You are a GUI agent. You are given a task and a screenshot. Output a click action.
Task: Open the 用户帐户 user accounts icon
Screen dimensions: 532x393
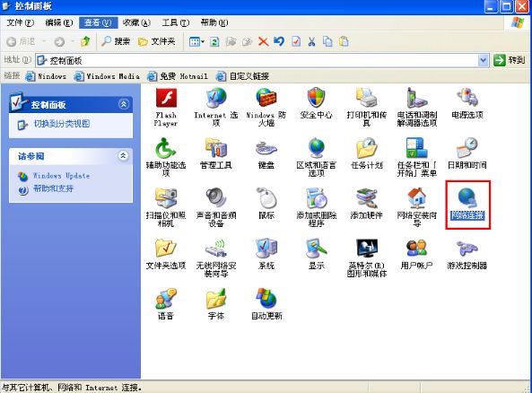tap(416, 254)
